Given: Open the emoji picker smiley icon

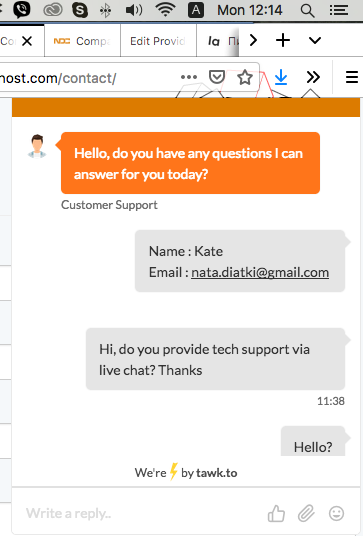Looking at the screenshot, I should click(336, 513).
